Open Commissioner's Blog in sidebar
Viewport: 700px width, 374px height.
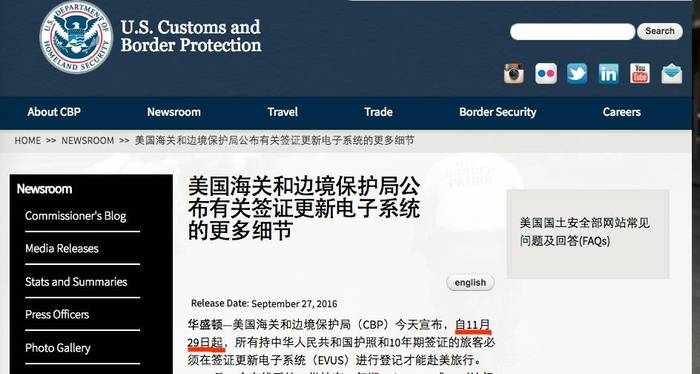[75, 216]
